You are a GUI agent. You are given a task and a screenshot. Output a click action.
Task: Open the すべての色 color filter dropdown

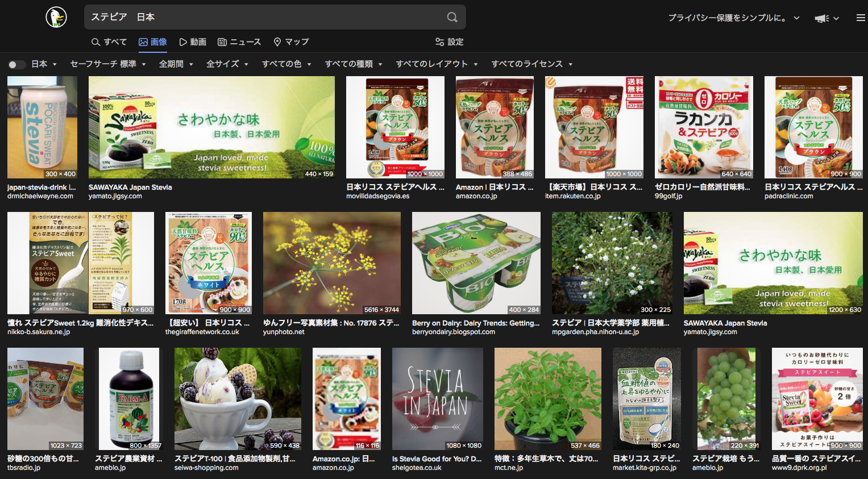(286, 64)
